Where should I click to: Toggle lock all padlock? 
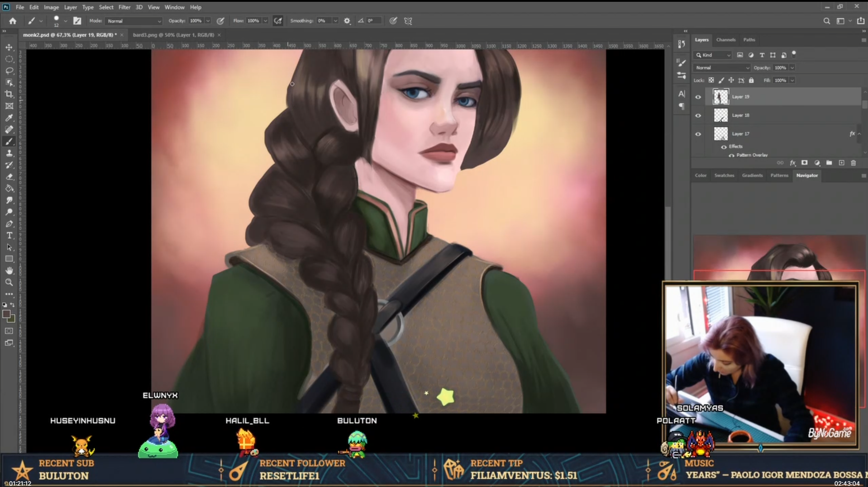tap(751, 80)
